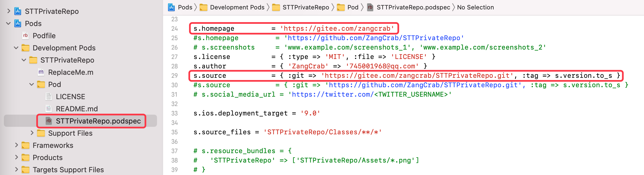Expand the Frameworks folder
The image size is (644, 175).
(x=16, y=145)
